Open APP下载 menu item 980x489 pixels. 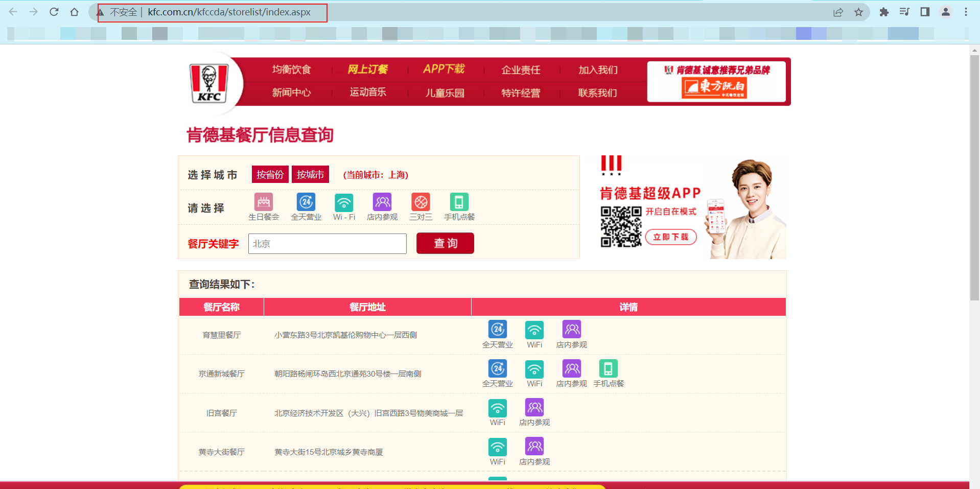click(444, 69)
